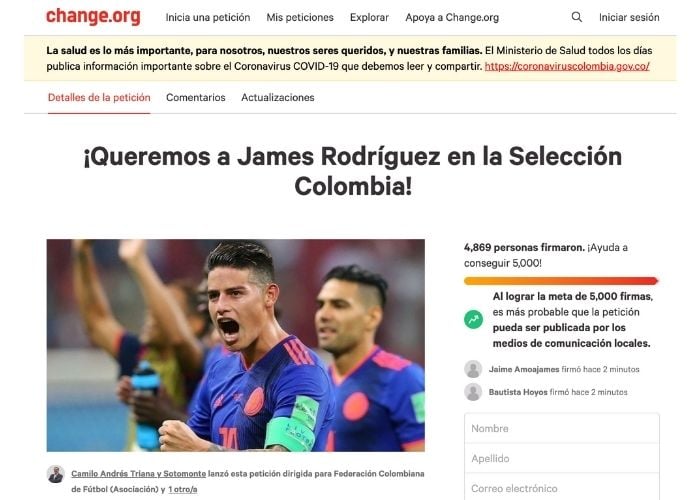Switch to the Comentarios tab

point(196,97)
